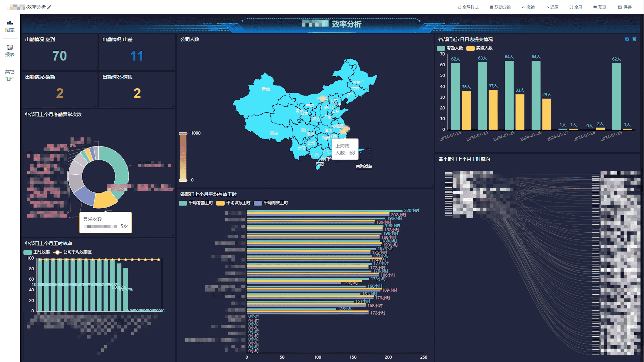The image size is (644, 362).
Task: Select 各部门近7日日志提交情况 panel title
Action: click(466, 40)
